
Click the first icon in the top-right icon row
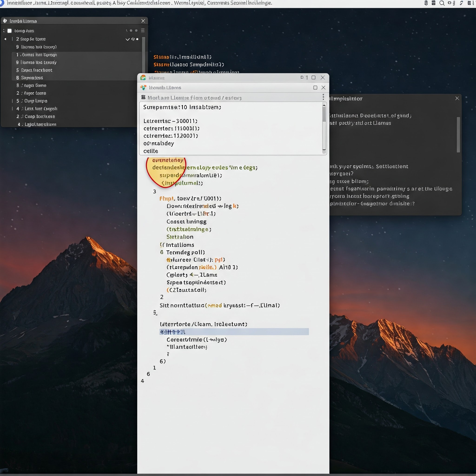point(426,3)
